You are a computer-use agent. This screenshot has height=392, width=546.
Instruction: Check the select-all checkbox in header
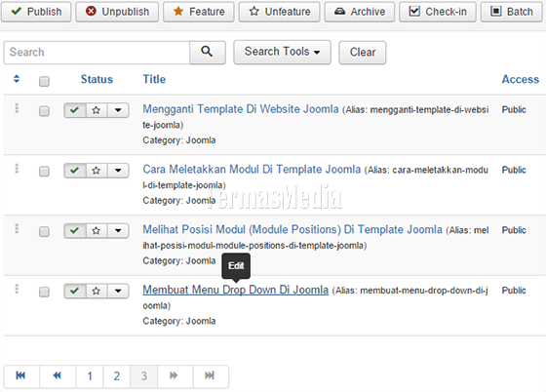[x=44, y=81]
